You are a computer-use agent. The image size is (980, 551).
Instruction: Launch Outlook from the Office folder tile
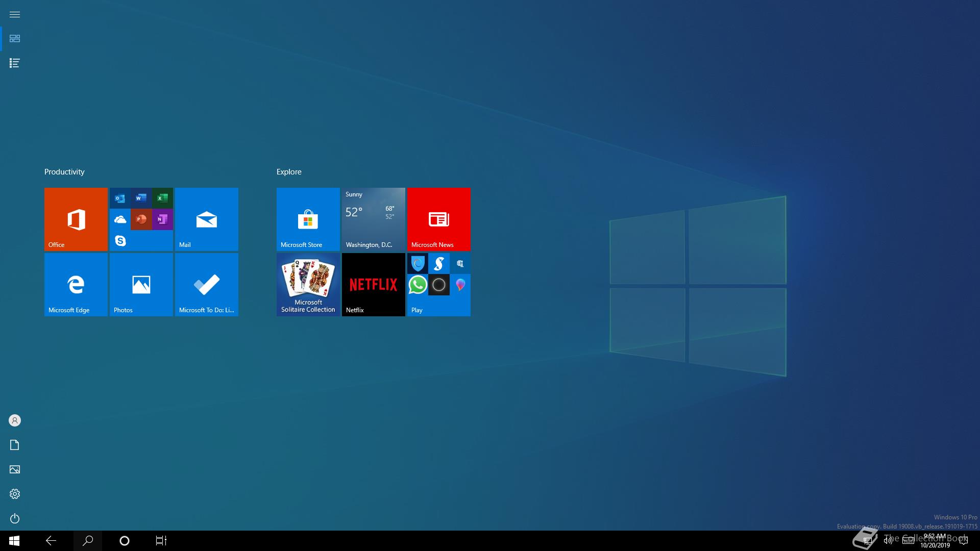[x=120, y=198]
